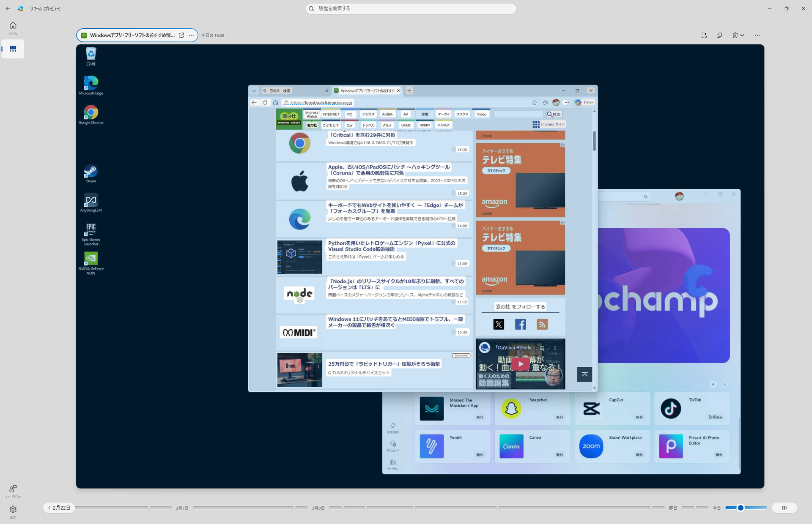The height and width of the screenshot is (524, 812).
Task: Click the timeline bar right after 3月7日
Action: tap(243, 508)
